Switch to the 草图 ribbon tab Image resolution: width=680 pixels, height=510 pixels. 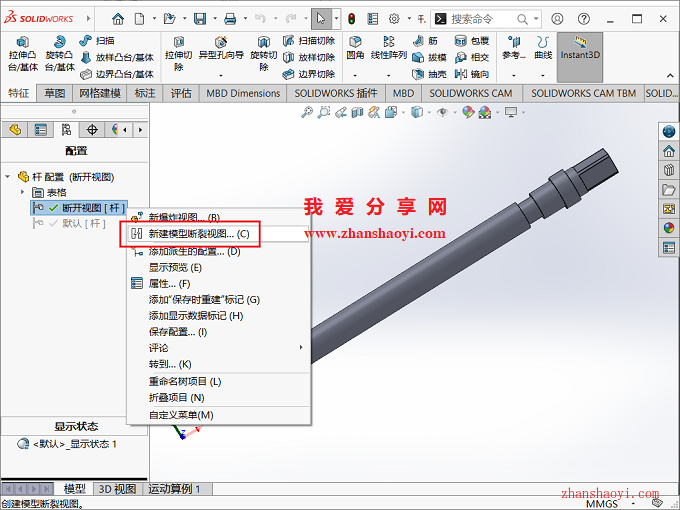tap(54, 93)
